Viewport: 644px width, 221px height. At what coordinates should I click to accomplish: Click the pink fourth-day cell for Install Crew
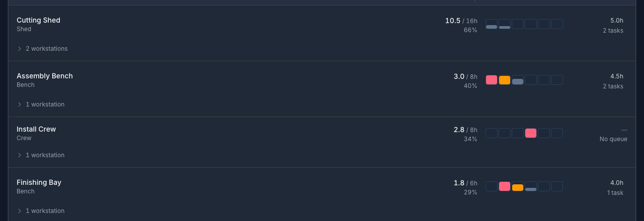[x=531, y=133]
